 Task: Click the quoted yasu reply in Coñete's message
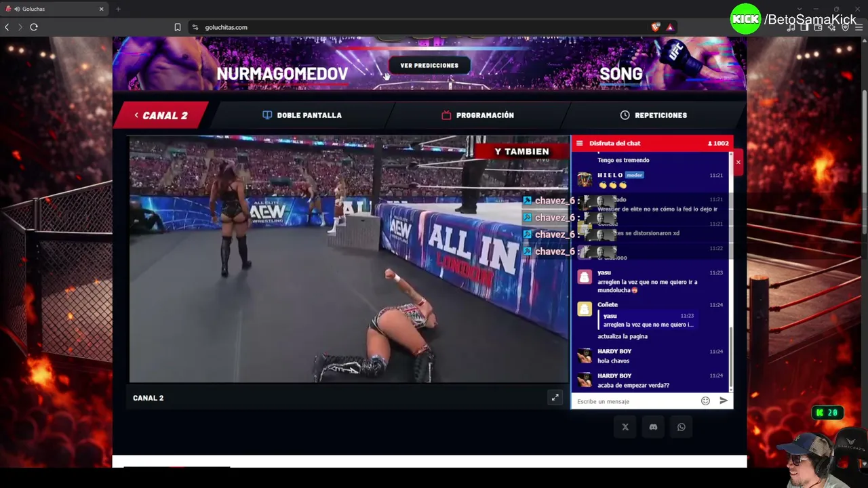pyautogui.click(x=648, y=321)
